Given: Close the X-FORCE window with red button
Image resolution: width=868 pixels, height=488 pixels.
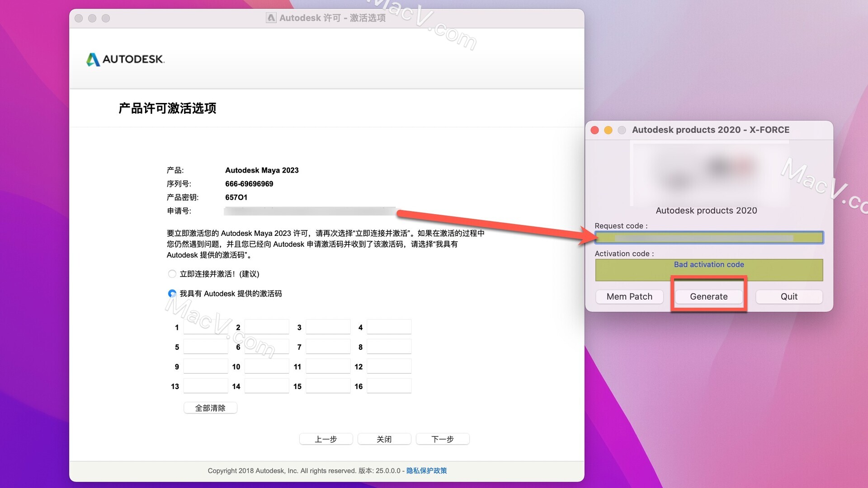Looking at the screenshot, I should pos(595,130).
